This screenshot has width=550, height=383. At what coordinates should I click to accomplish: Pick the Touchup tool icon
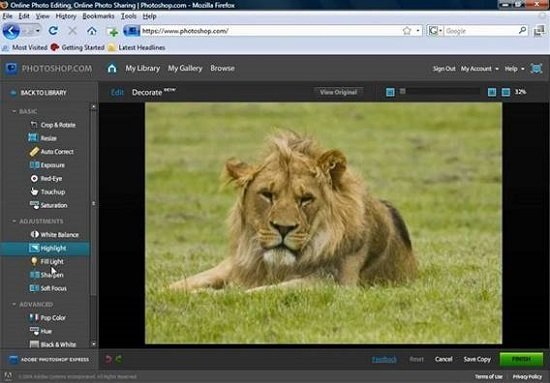(34, 192)
